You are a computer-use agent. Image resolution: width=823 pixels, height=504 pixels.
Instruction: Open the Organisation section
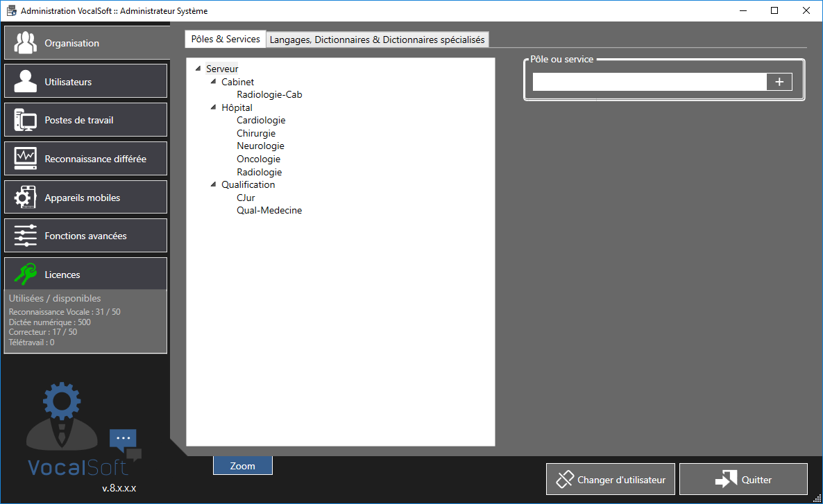point(86,42)
